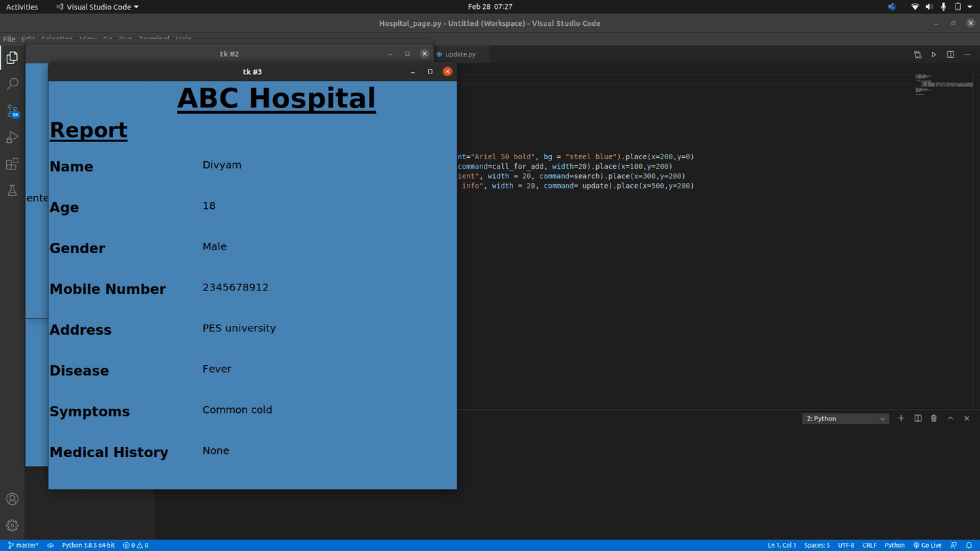Click the Feb 28 07:27 clock
Viewport: 980px width, 551px height.
click(490, 7)
